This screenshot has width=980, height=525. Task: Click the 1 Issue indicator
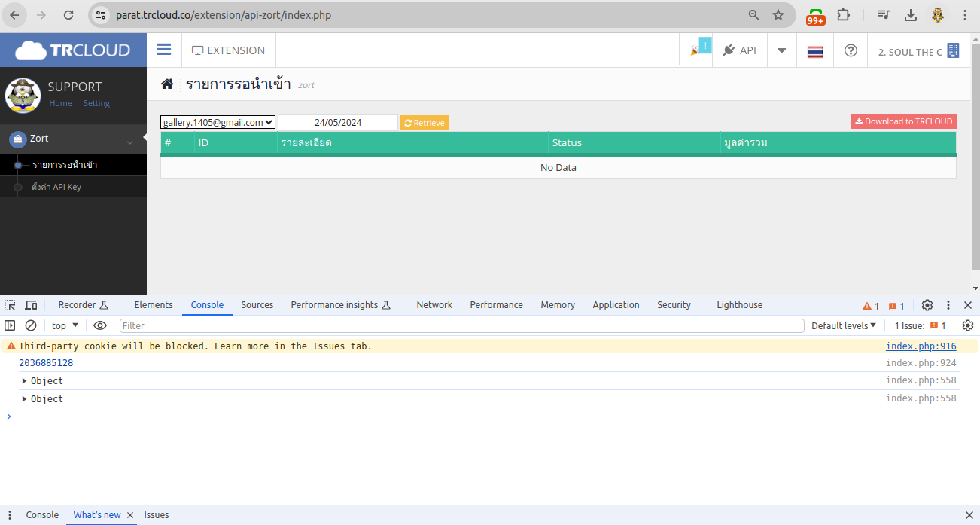(920, 325)
